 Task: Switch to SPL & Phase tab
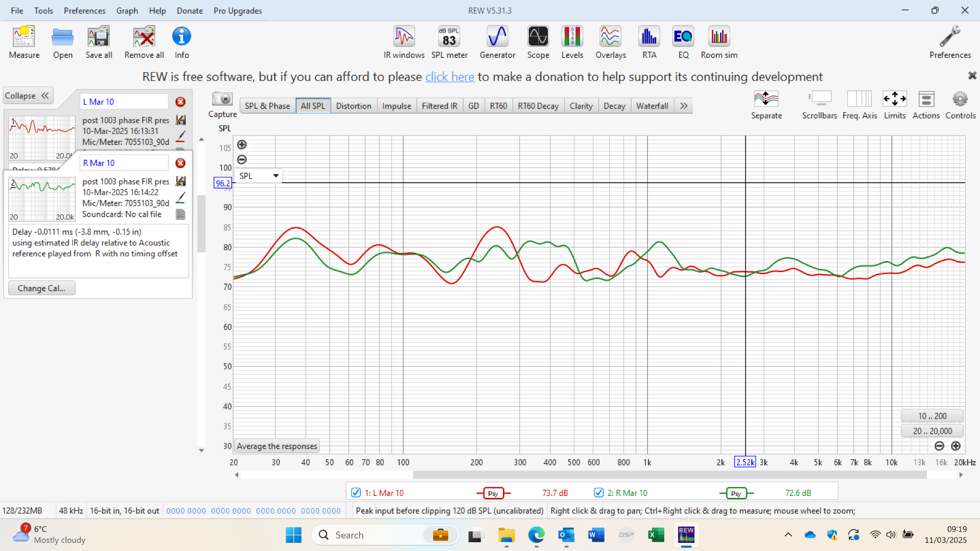(267, 106)
